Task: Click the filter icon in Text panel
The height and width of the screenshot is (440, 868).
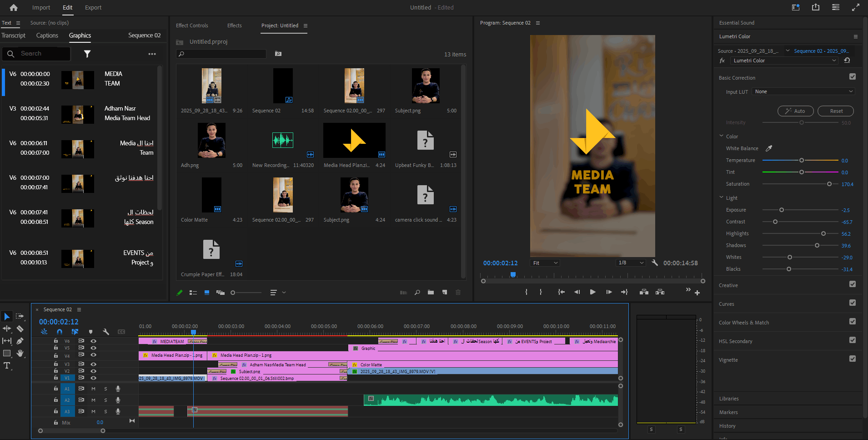Action: (x=87, y=54)
